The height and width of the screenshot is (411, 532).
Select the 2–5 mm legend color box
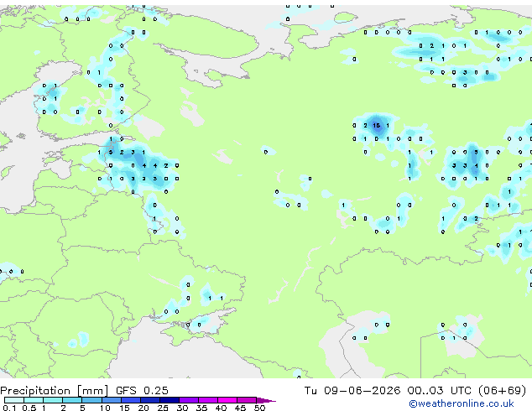point(72,400)
